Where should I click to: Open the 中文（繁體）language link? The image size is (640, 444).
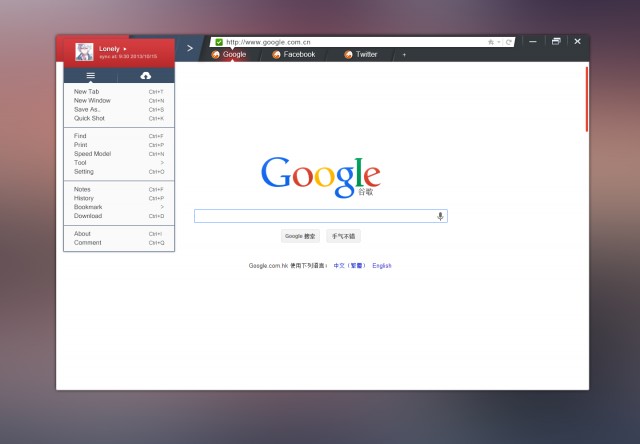pyautogui.click(x=349, y=266)
